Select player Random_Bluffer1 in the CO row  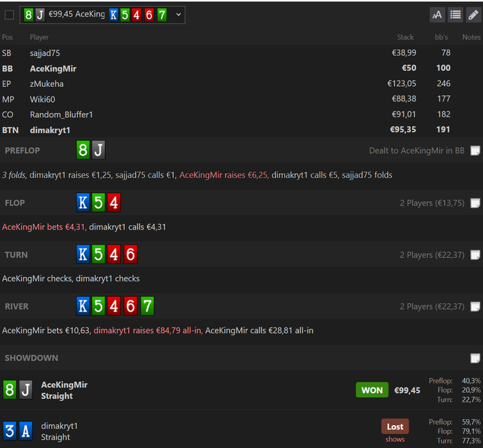click(61, 114)
